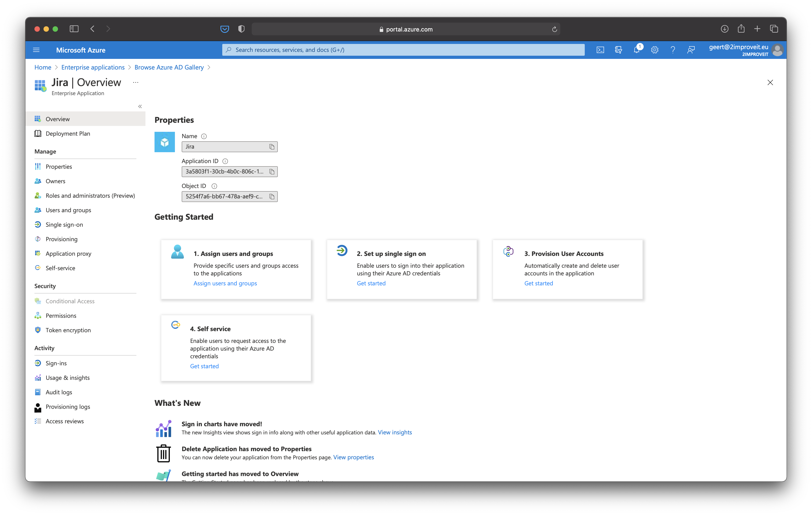Open the Directories and subscriptions filter icon

pos(618,50)
